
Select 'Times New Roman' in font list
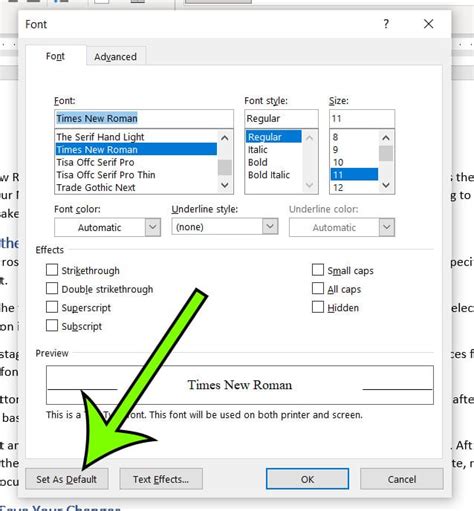[x=136, y=149]
